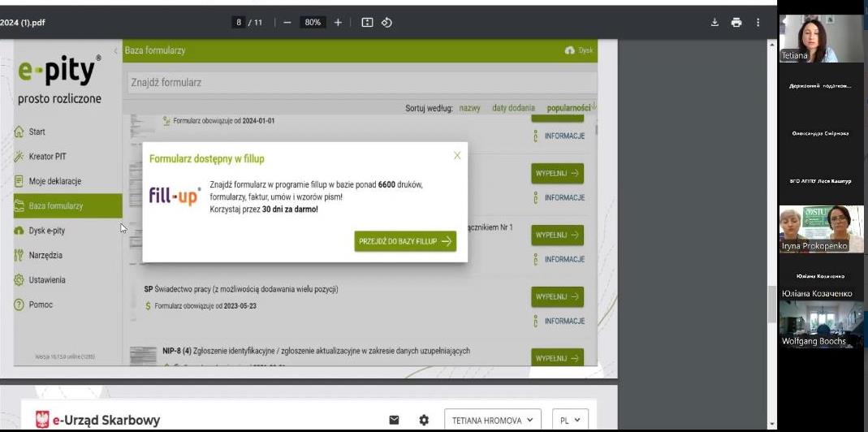868x432 pixels.
Task: Download the PDF file
Action: click(715, 23)
